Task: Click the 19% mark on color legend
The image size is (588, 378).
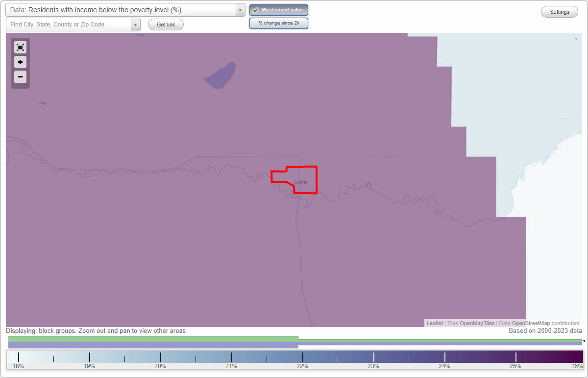Action: click(x=89, y=366)
